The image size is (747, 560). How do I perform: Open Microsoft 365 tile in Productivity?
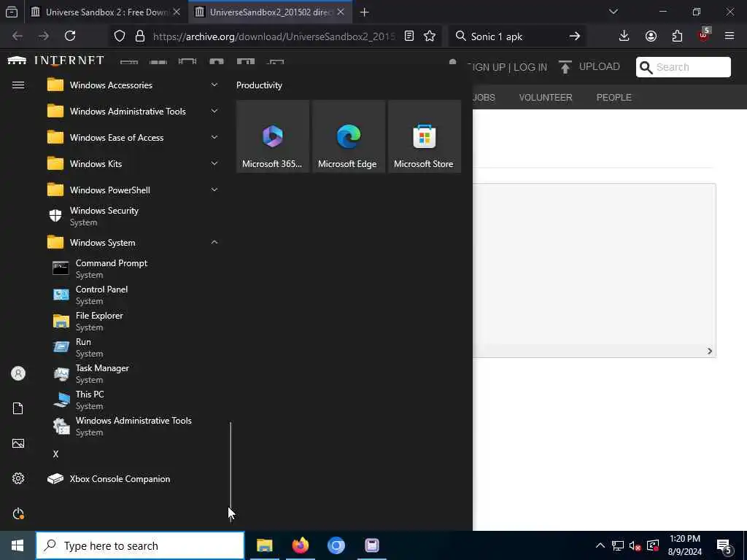[x=273, y=136]
